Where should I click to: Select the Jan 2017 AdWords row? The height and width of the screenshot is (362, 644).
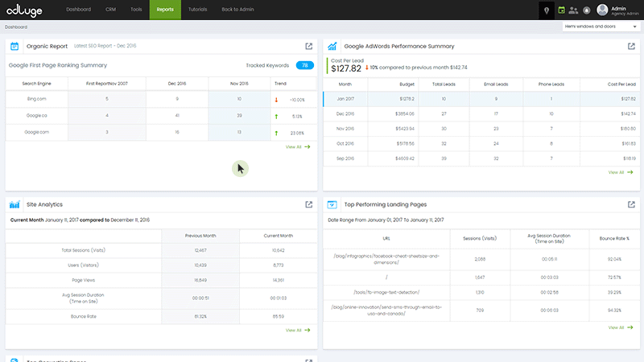tap(481, 99)
